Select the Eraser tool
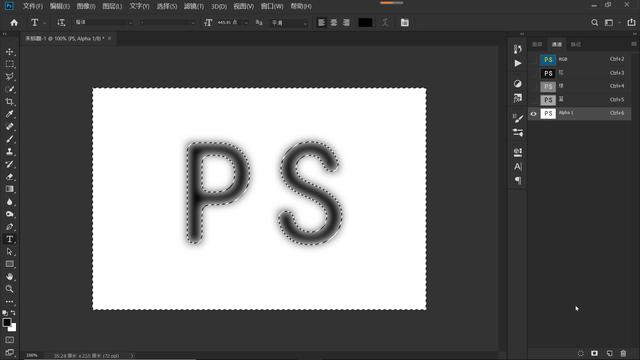Image resolution: width=640 pixels, height=360 pixels. click(x=9, y=177)
